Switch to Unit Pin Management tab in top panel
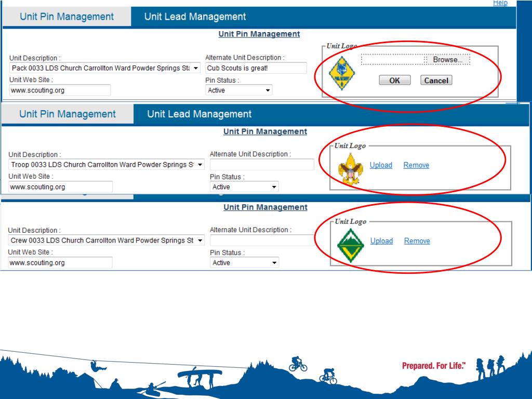Image resolution: width=532 pixels, height=399 pixels. (x=67, y=17)
